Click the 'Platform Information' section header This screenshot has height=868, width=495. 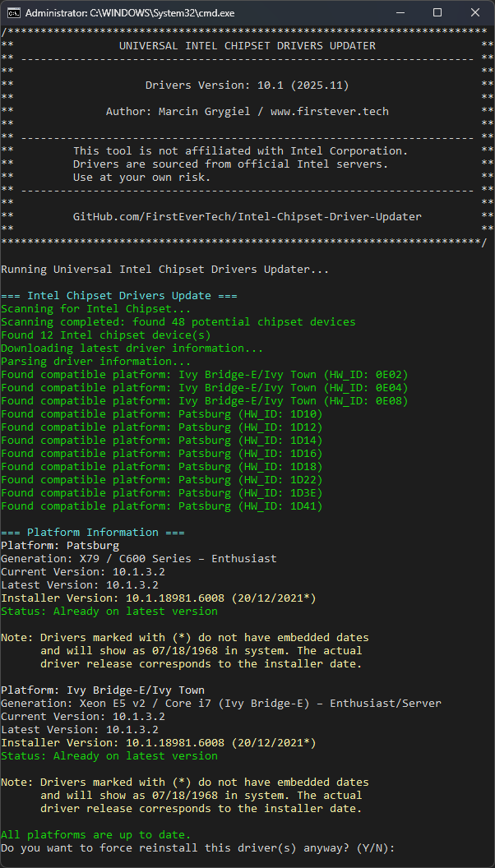point(92,532)
